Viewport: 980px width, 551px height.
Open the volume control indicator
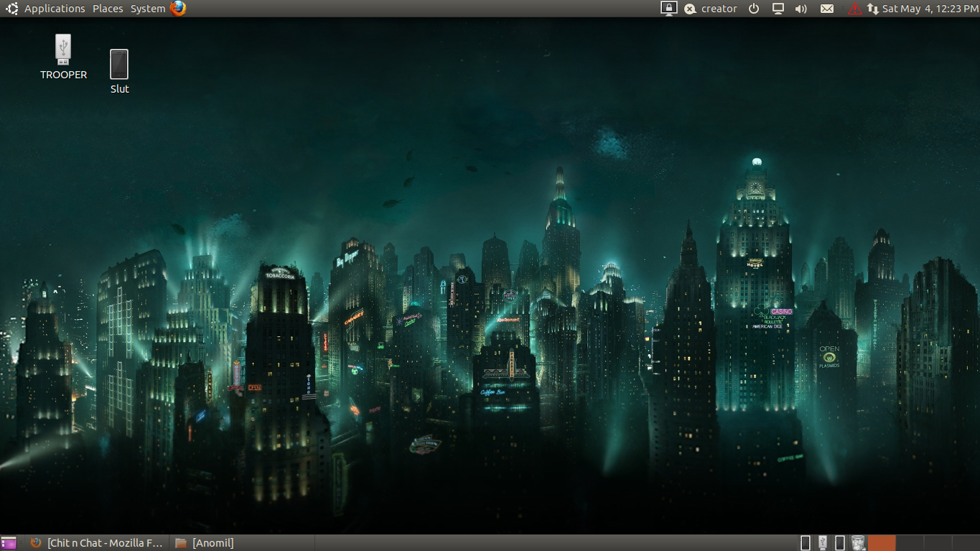pyautogui.click(x=801, y=9)
